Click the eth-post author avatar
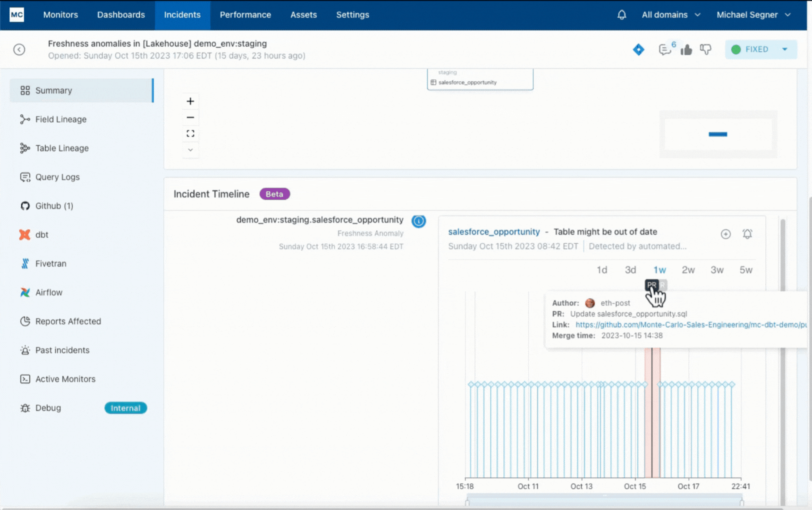 (x=590, y=303)
